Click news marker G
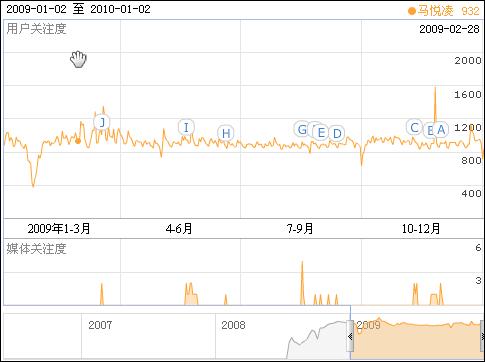 [x=302, y=129]
